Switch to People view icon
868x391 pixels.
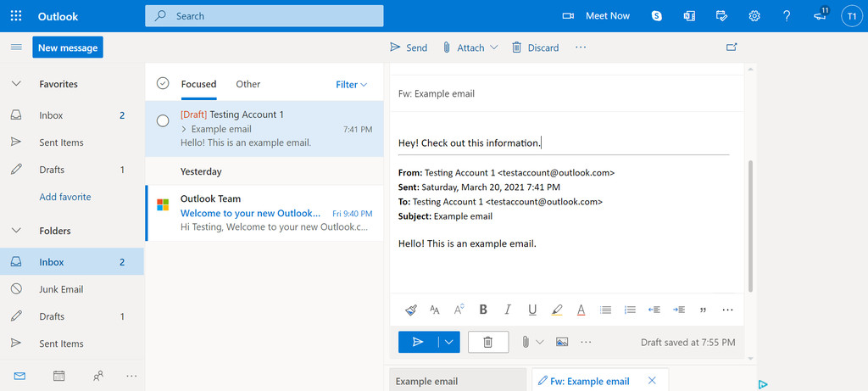[x=98, y=376]
